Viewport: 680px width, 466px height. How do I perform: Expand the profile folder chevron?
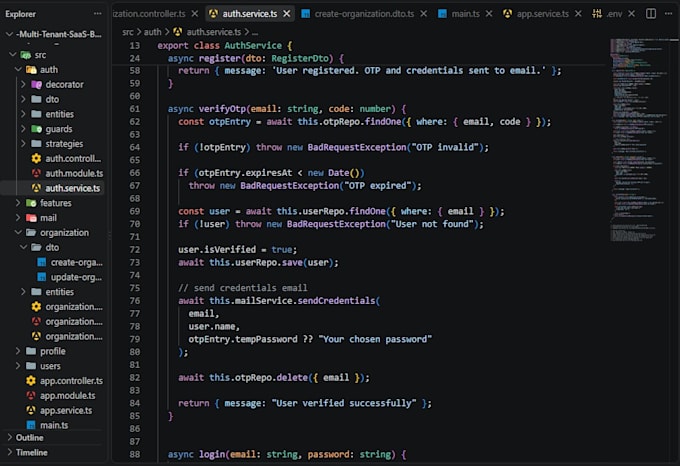[18, 351]
